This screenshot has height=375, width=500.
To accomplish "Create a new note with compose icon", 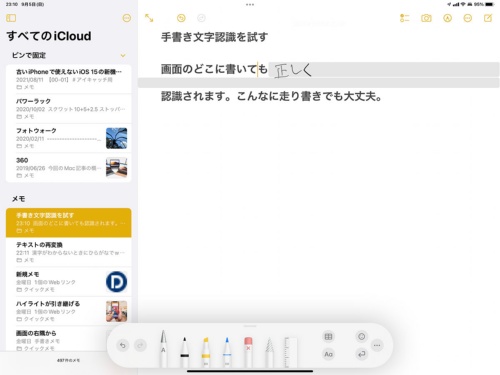I will (488, 18).
